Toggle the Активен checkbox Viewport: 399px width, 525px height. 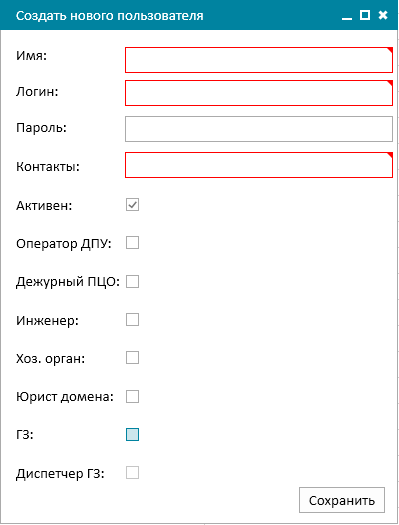[133, 205]
